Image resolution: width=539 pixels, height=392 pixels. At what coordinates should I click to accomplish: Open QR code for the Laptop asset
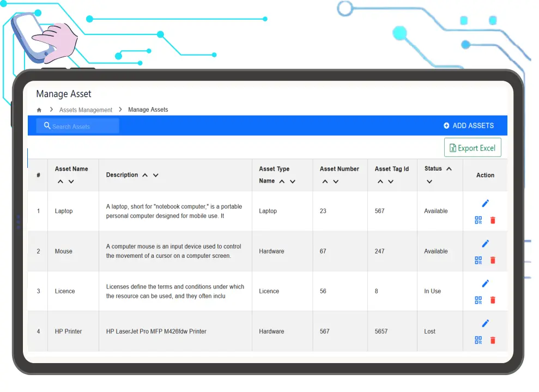click(478, 220)
